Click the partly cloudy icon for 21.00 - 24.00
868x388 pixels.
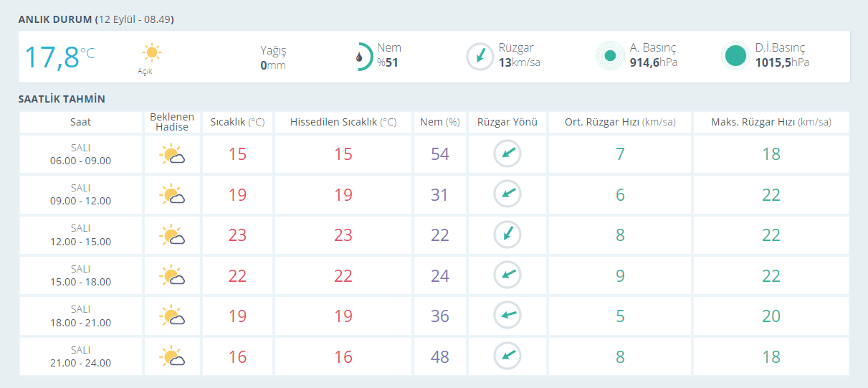click(172, 356)
